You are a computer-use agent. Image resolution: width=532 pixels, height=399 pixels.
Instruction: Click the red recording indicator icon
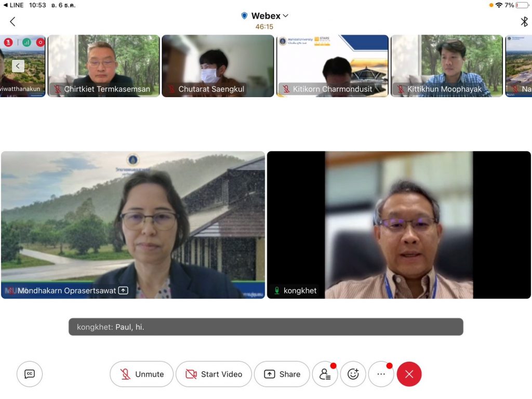click(x=40, y=43)
